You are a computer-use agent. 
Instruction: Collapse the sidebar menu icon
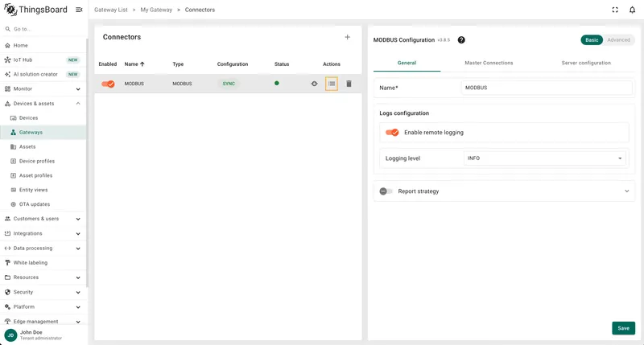79,10
